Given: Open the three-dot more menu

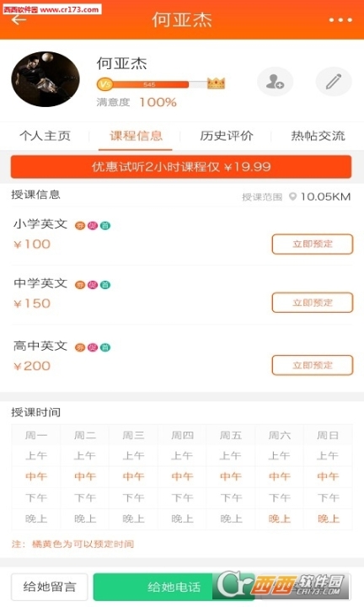Looking at the screenshot, I should [x=340, y=19].
